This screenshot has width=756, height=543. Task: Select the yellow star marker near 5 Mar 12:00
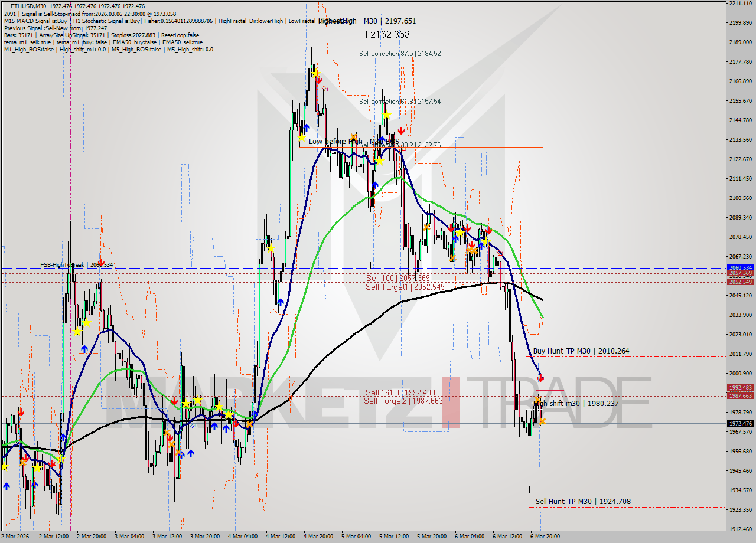pyautogui.click(x=387, y=115)
